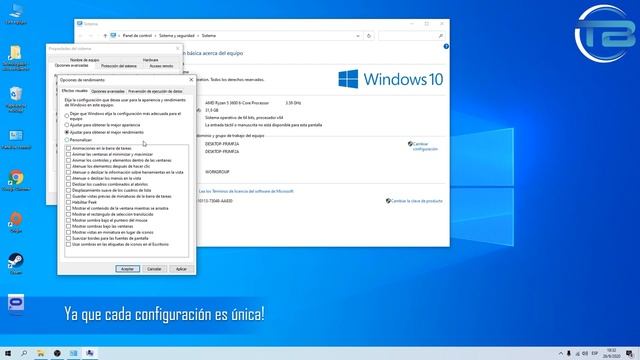Viewport: 640px width, 360px height.
Task: Check 'Usar sombras en las etiquetas de iconos'
Action: [x=68, y=244]
